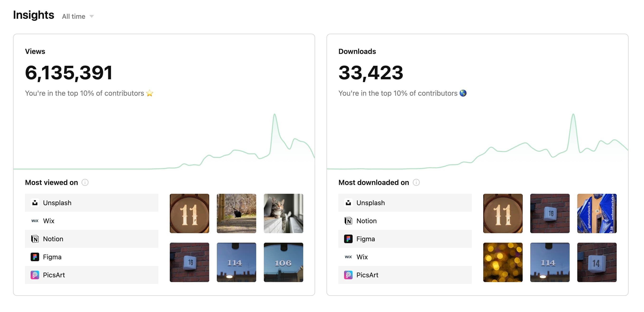
Task: Click the Downloads total count
Action: pyautogui.click(x=370, y=73)
